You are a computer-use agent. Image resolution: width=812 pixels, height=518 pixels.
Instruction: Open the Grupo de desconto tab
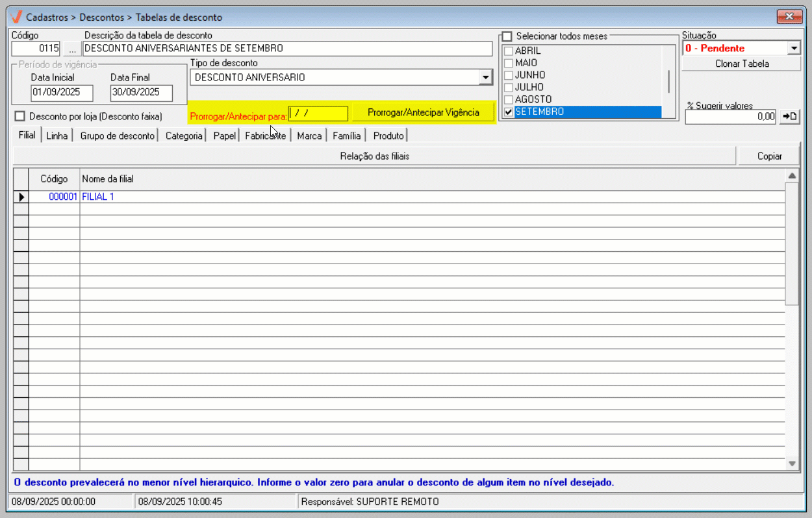pyautogui.click(x=117, y=136)
